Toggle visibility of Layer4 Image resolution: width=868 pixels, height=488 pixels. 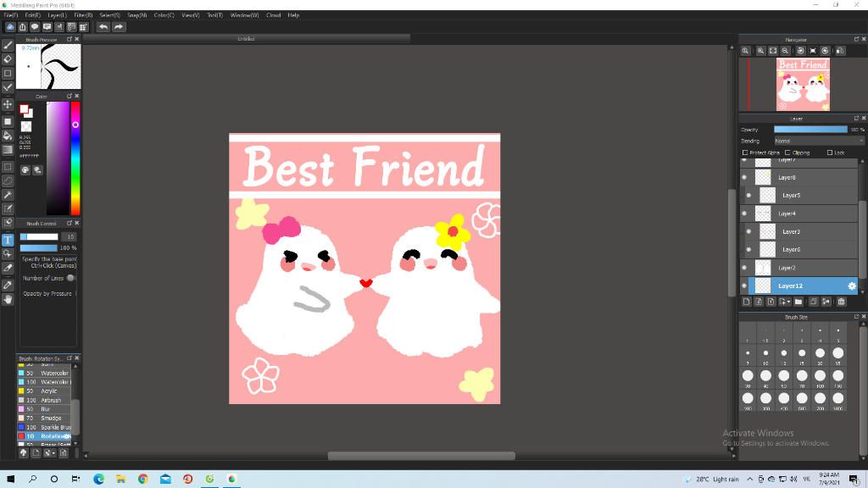point(744,213)
